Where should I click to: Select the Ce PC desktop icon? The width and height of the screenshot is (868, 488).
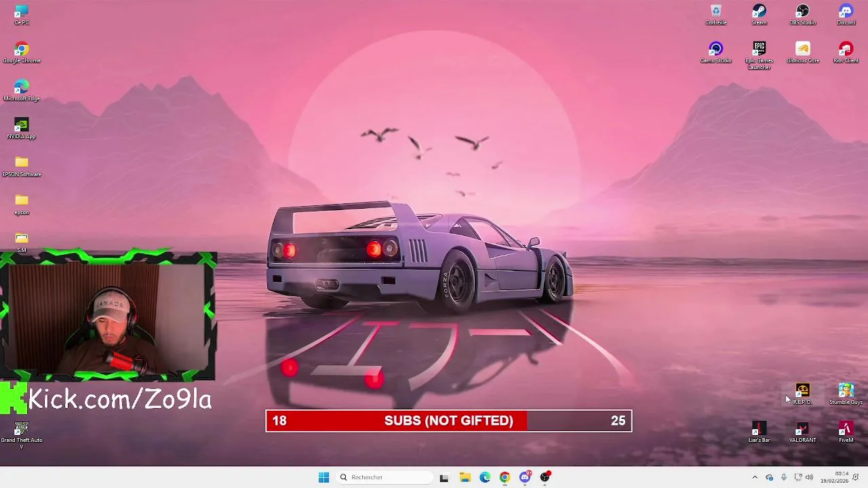coord(22,15)
